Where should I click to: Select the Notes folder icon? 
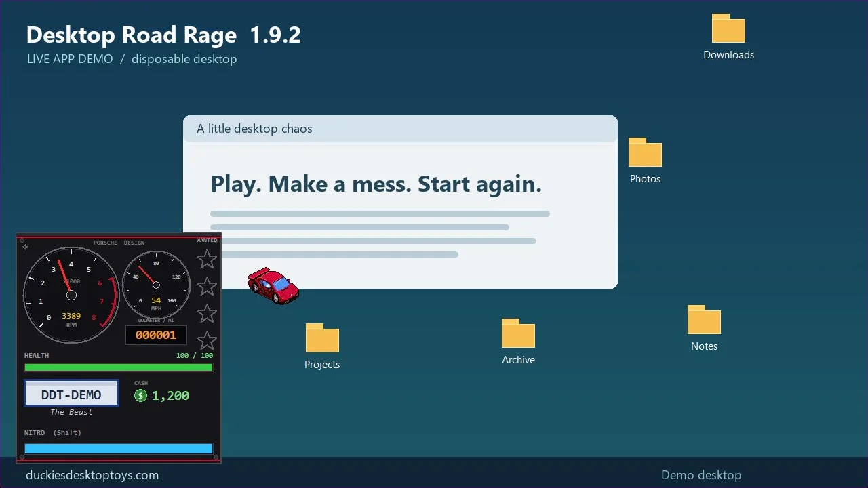point(704,320)
